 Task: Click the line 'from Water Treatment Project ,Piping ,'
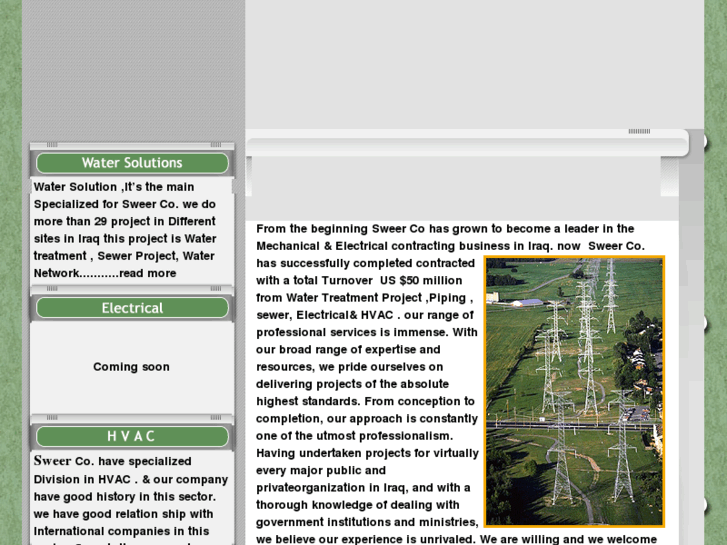click(x=364, y=298)
